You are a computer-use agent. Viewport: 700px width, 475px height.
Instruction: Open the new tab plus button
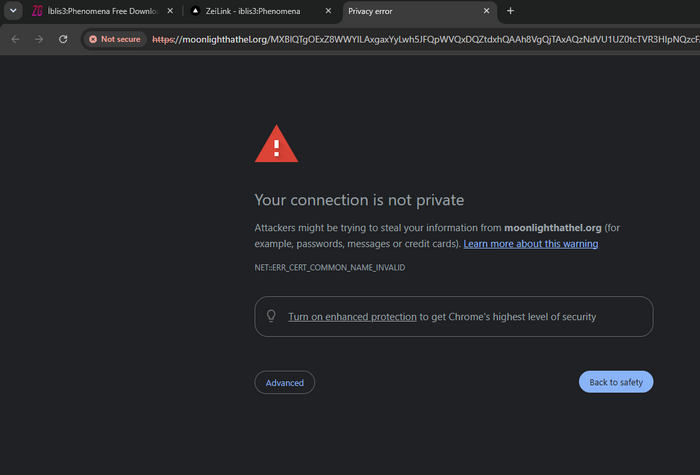[x=510, y=11]
